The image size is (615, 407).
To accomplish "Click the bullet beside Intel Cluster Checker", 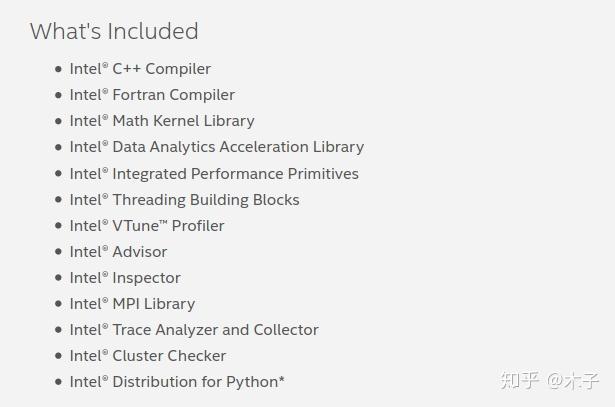I will [58, 356].
